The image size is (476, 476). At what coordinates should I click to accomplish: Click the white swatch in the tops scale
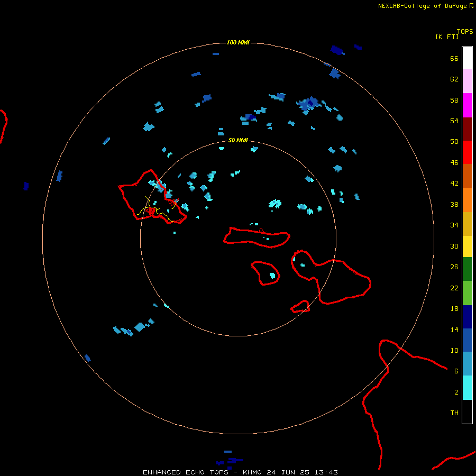click(x=467, y=58)
